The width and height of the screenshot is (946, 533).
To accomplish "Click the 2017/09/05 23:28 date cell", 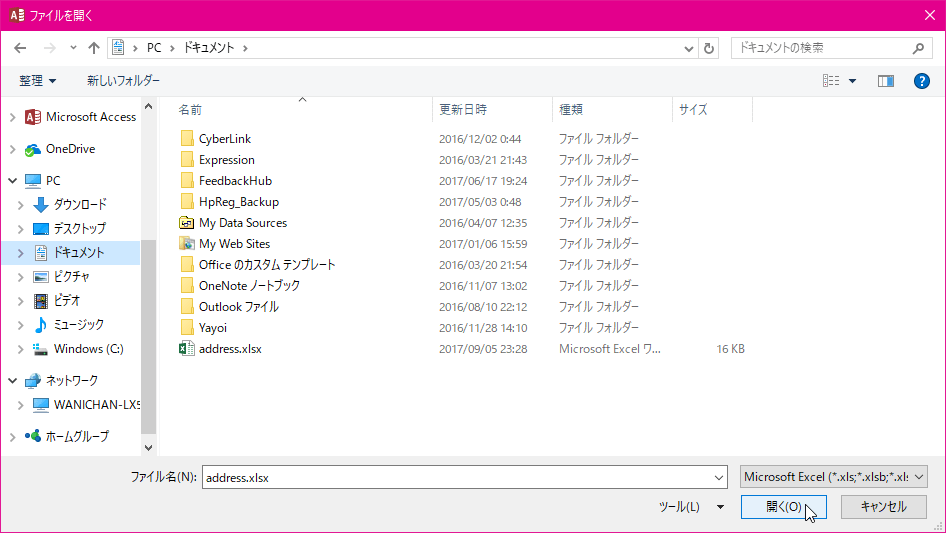I will click(483, 349).
